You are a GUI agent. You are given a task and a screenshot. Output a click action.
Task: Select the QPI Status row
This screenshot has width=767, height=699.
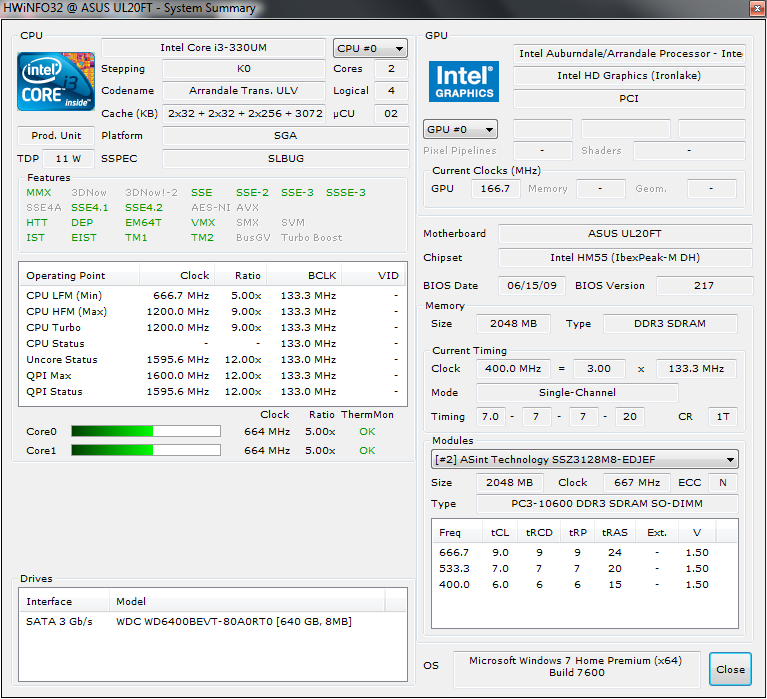tap(213, 391)
